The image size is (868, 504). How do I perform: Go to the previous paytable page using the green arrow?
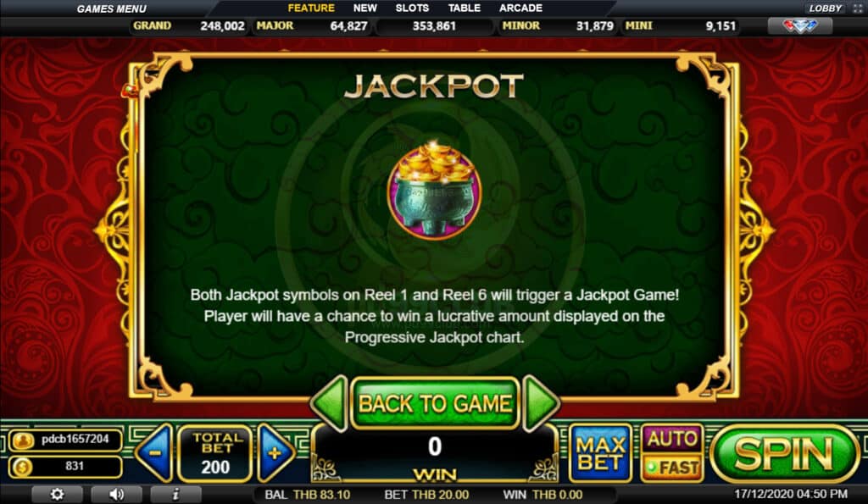click(x=331, y=403)
